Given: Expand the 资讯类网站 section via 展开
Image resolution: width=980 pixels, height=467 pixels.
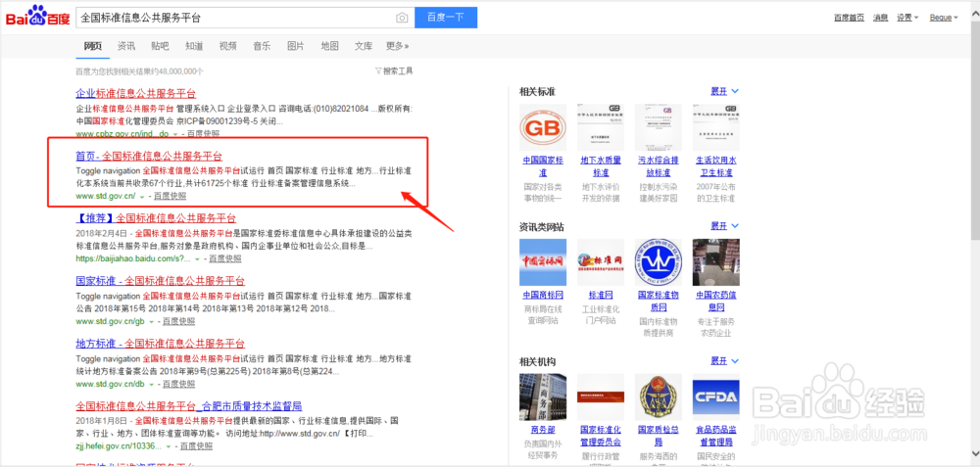Looking at the screenshot, I should point(724,225).
